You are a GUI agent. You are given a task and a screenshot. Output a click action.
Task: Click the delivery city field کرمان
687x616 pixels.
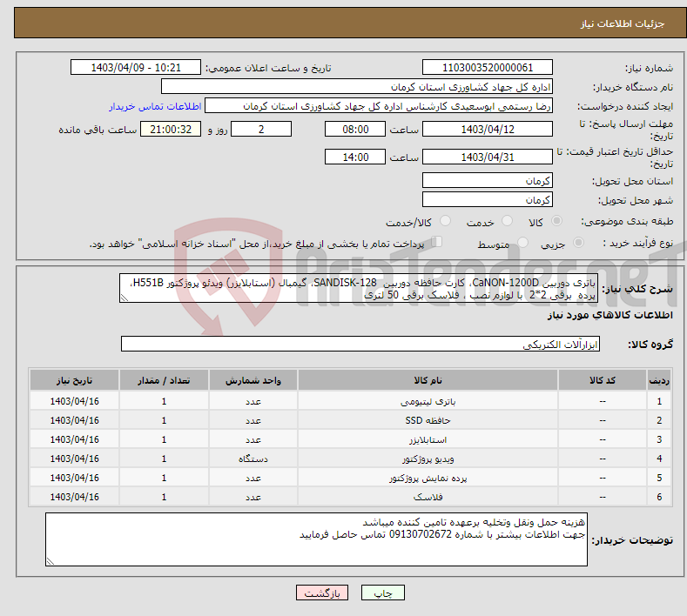[488, 199]
